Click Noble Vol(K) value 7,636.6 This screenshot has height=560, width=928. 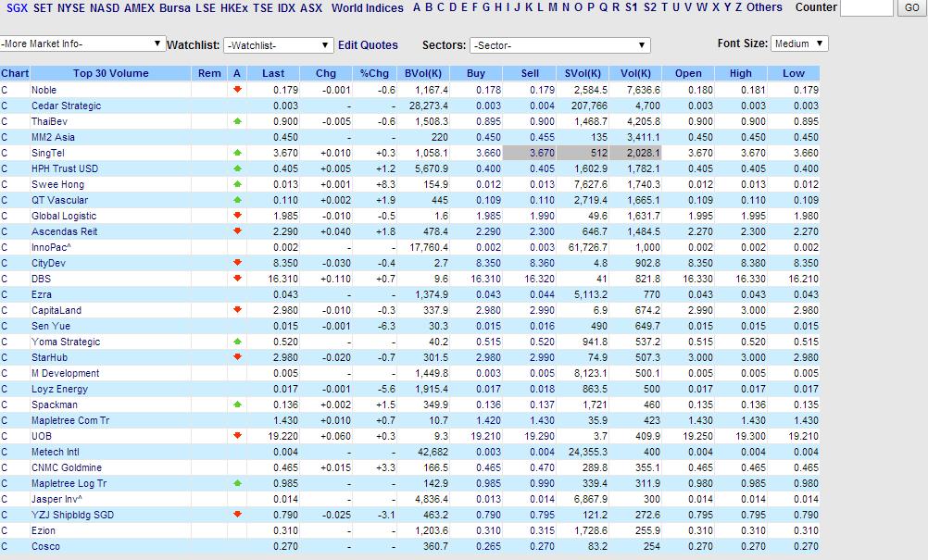click(644, 90)
